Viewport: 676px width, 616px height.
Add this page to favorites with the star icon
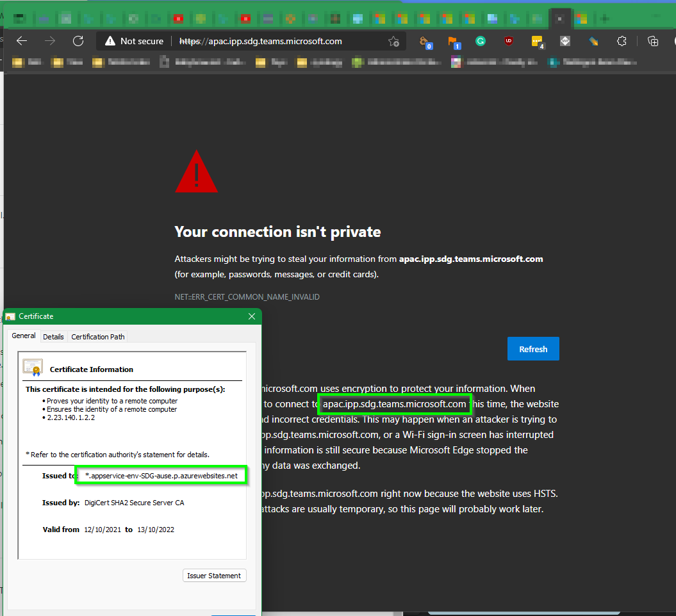[393, 42]
